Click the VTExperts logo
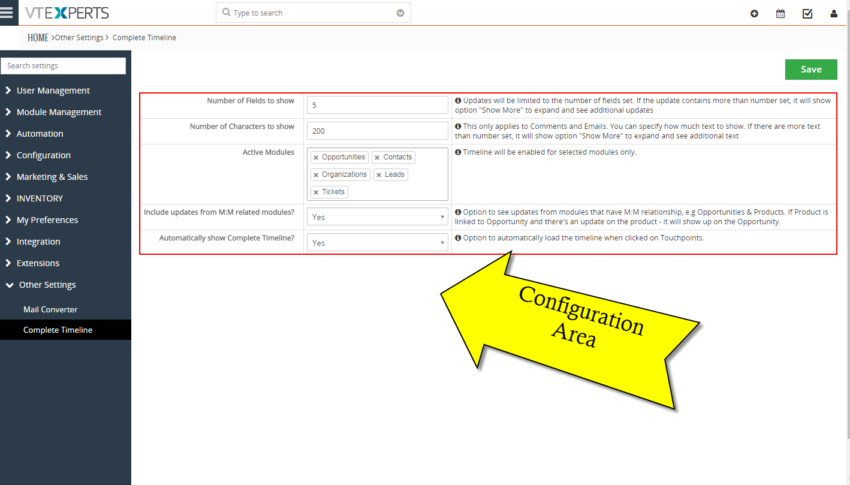This screenshot has width=850, height=485. pyautogui.click(x=67, y=12)
